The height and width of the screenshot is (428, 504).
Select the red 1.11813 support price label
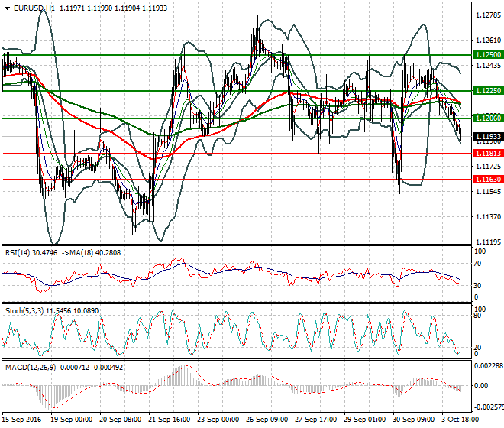pyautogui.click(x=489, y=153)
